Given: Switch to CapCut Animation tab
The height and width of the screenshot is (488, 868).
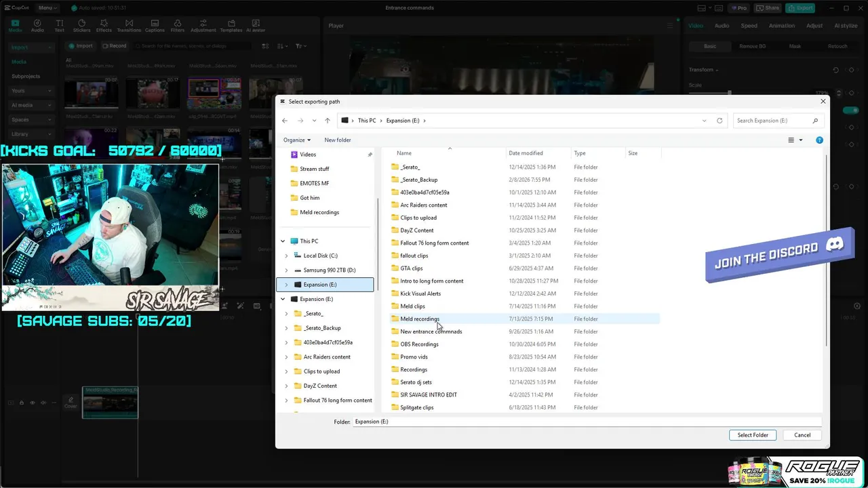Looking at the screenshot, I should 781,26.
